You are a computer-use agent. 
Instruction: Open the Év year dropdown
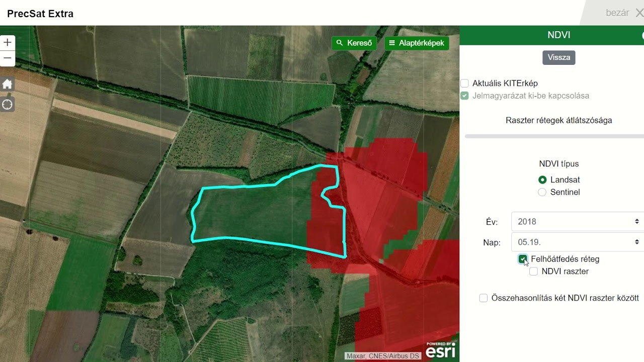(578, 222)
